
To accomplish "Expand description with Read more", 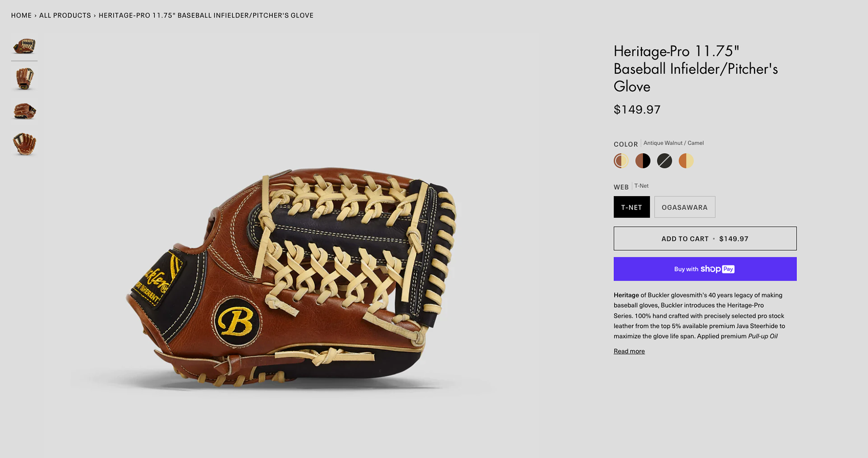I will coord(629,351).
